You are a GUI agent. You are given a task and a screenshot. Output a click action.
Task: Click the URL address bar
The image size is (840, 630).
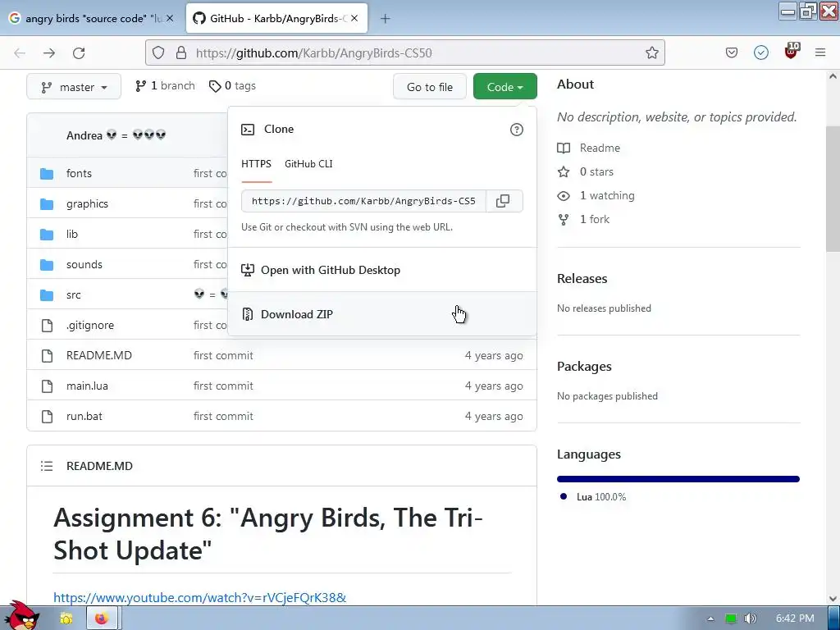click(404, 52)
